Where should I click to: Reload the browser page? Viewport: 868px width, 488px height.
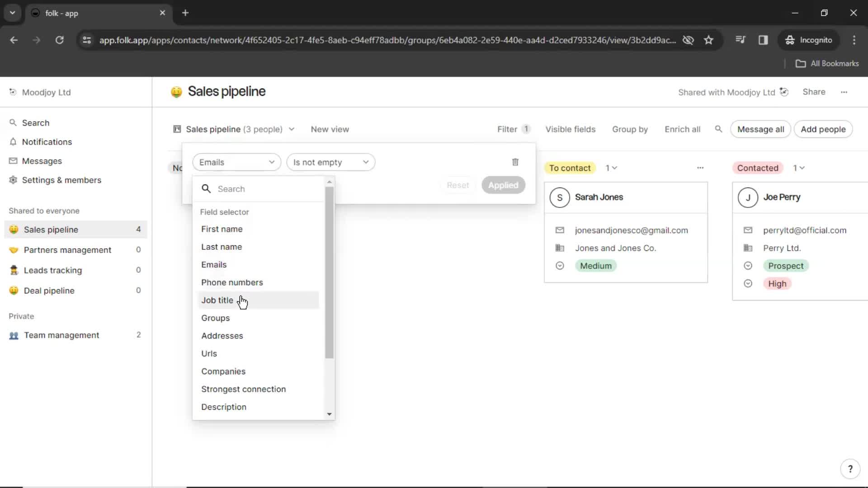(59, 40)
